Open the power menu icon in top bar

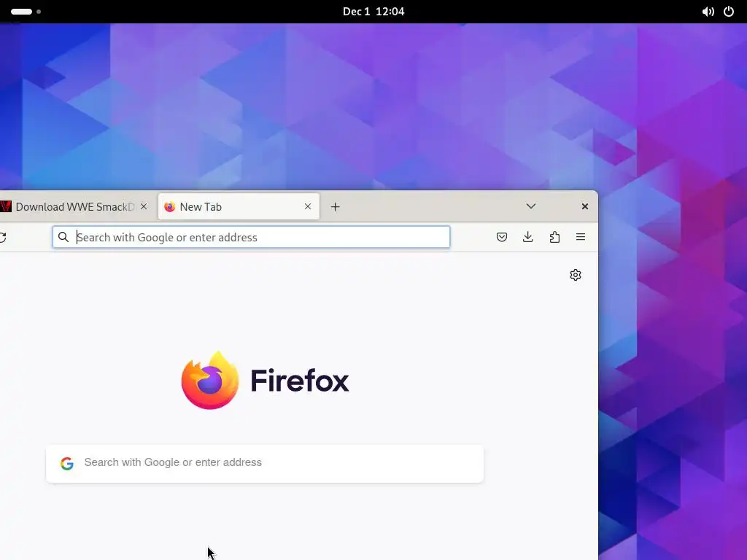729,12
